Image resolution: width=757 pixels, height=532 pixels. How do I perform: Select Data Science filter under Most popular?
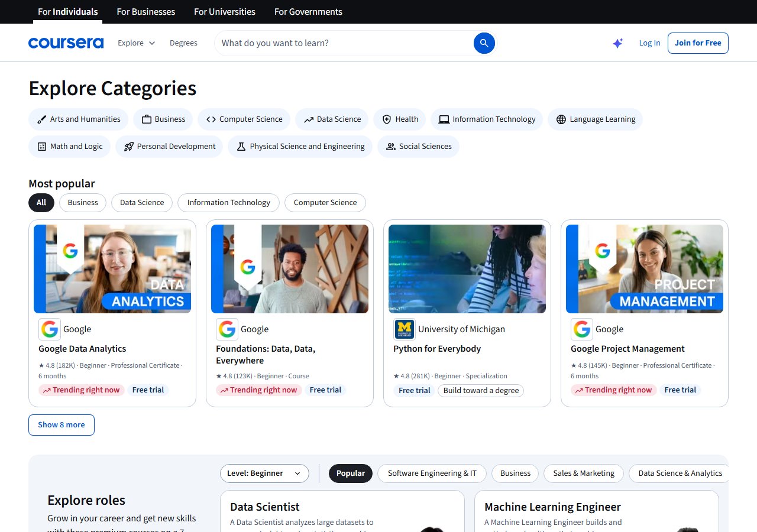(x=142, y=203)
